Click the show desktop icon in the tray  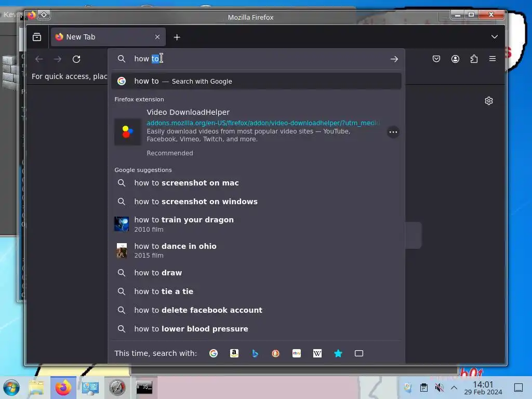click(518, 388)
